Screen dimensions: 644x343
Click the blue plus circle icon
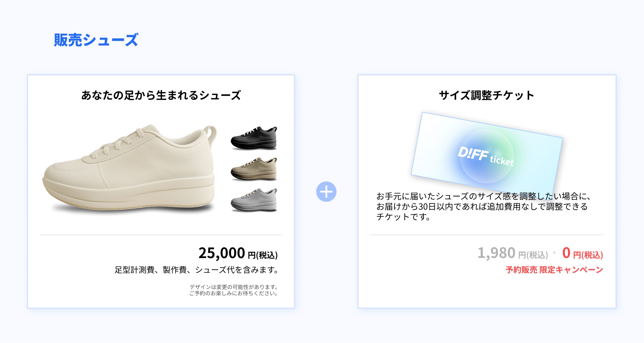click(x=326, y=192)
